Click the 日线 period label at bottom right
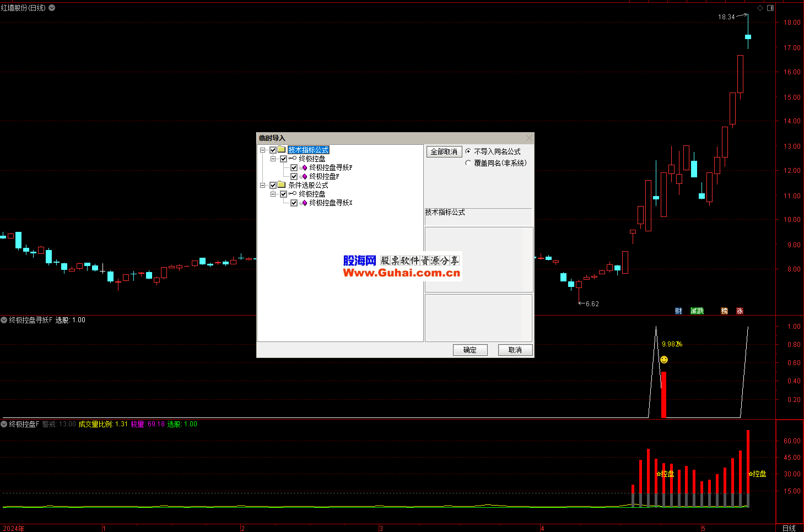The image size is (804, 532). click(x=789, y=528)
